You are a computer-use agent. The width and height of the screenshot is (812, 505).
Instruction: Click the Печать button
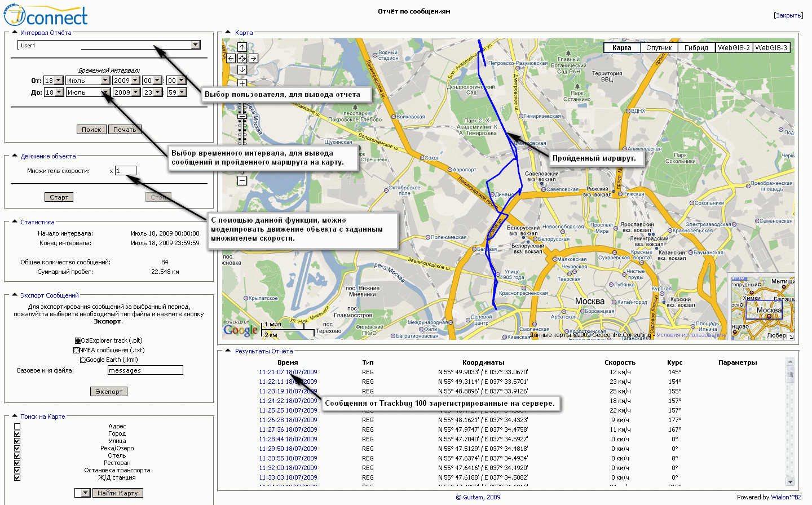[125, 130]
